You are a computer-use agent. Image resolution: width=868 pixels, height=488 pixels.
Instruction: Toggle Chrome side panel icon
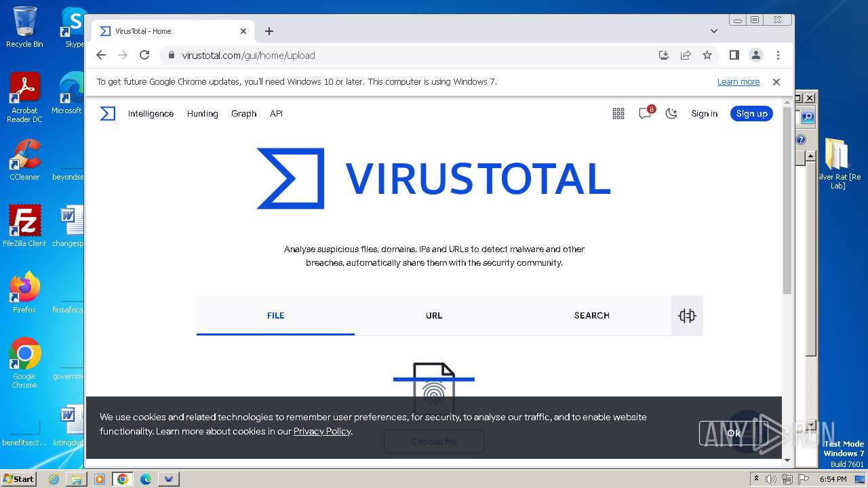[734, 55]
